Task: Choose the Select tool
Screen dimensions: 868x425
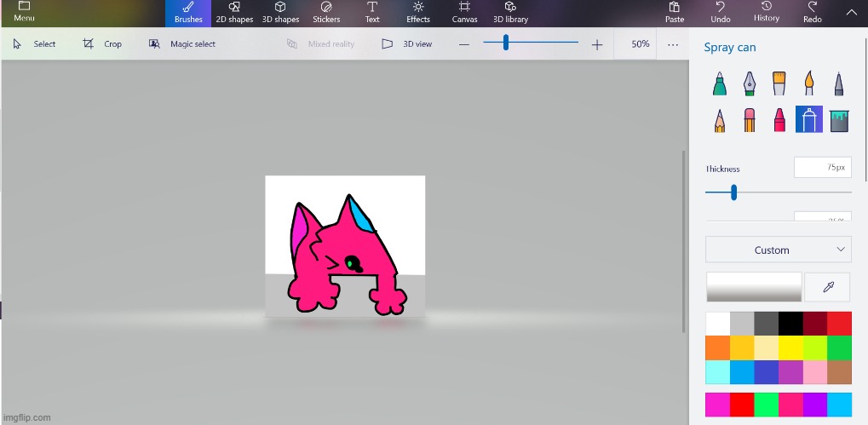Action: (34, 43)
